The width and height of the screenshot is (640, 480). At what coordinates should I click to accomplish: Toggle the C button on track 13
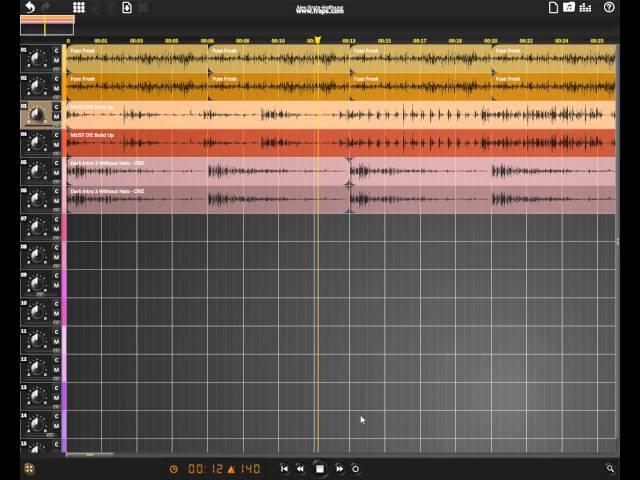[56, 389]
